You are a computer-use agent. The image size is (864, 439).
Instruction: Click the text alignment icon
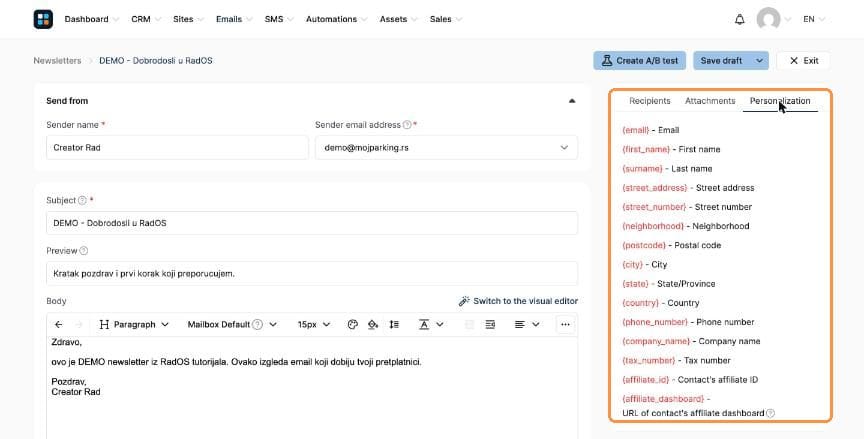click(520, 324)
